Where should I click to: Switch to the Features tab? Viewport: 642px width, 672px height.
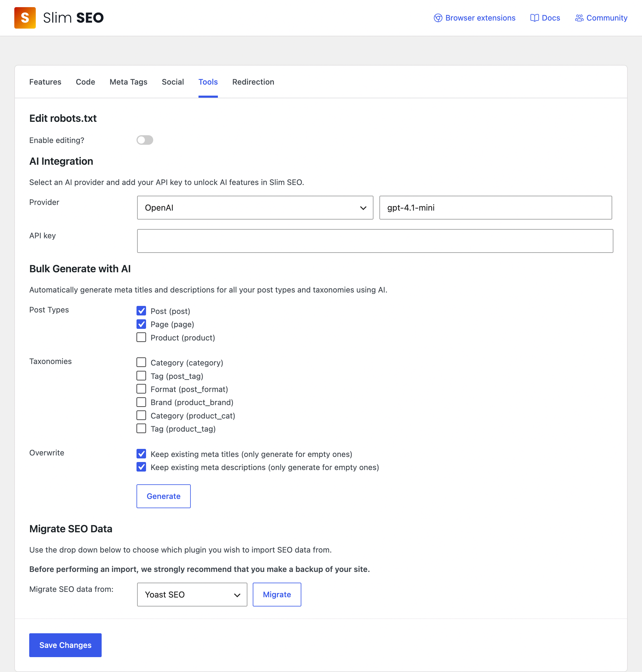tap(45, 82)
